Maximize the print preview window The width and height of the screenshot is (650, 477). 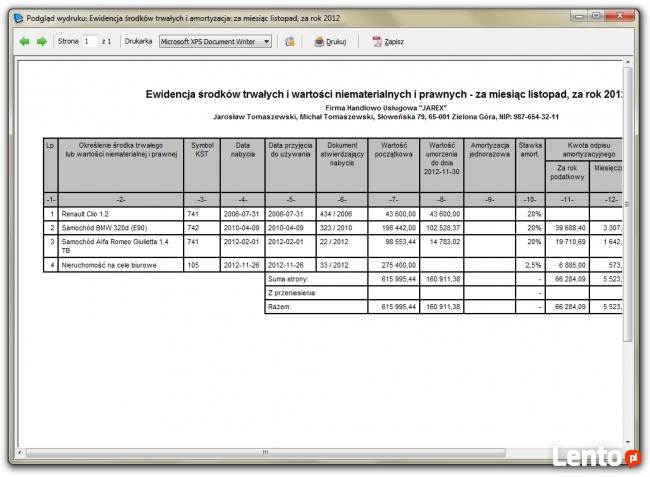597,17
